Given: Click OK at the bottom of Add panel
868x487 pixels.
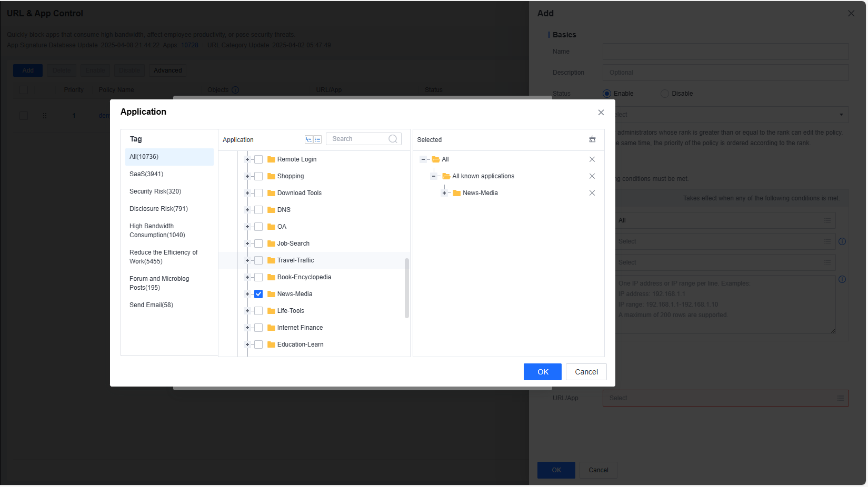Looking at the screenshot, I should [x=556, y=470].
